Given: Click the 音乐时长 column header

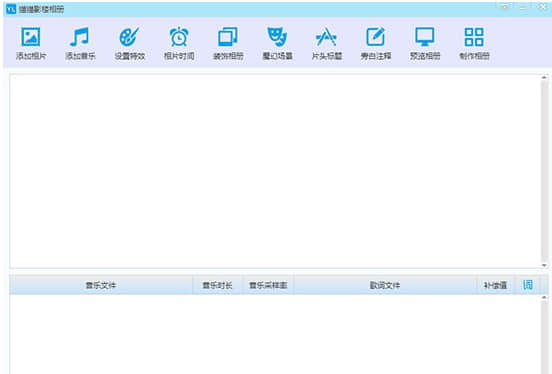Looking at the screenshot, I should [x=217, y=285].
